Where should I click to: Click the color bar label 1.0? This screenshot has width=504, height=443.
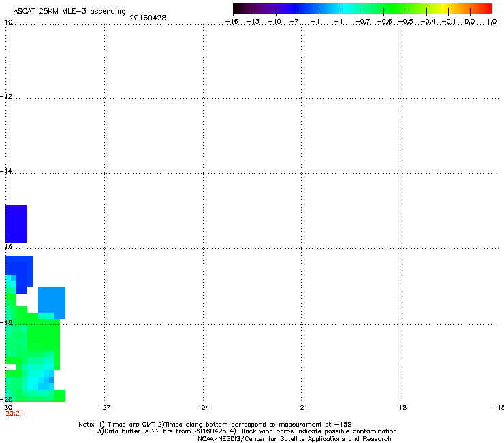tap(492, 22)
